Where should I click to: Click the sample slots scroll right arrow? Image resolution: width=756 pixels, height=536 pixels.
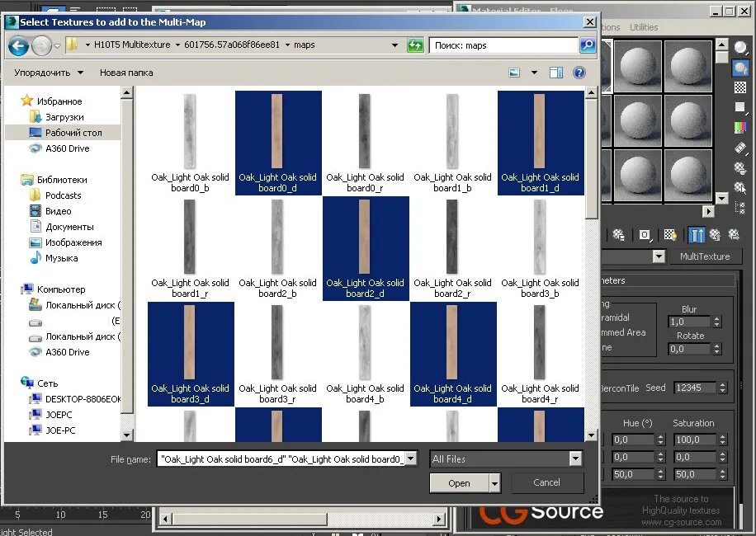tap(708, 211)
